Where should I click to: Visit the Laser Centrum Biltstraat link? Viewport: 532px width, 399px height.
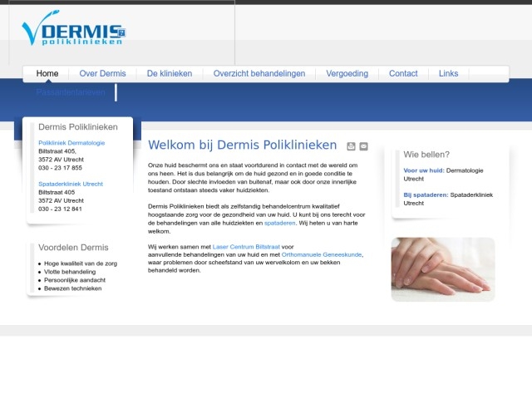246,247
